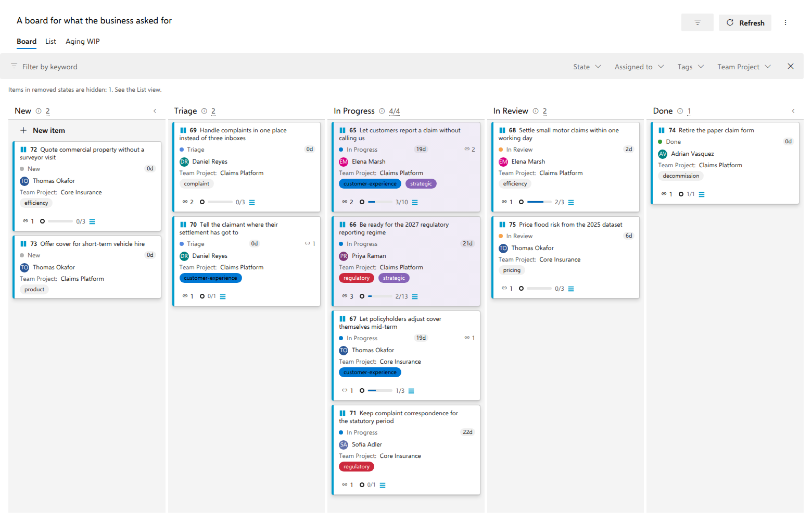Open the Tags filter dropdown
Screen dimensions: 812x521
coord(691,67)
